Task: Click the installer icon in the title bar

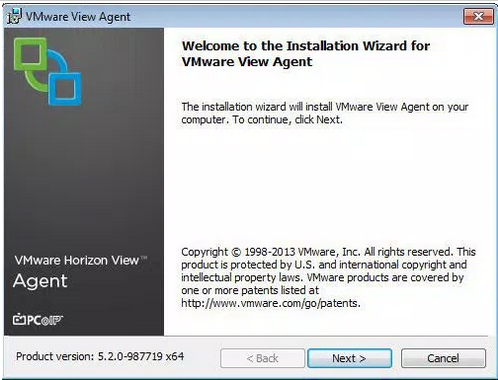Action: (14, 16)
